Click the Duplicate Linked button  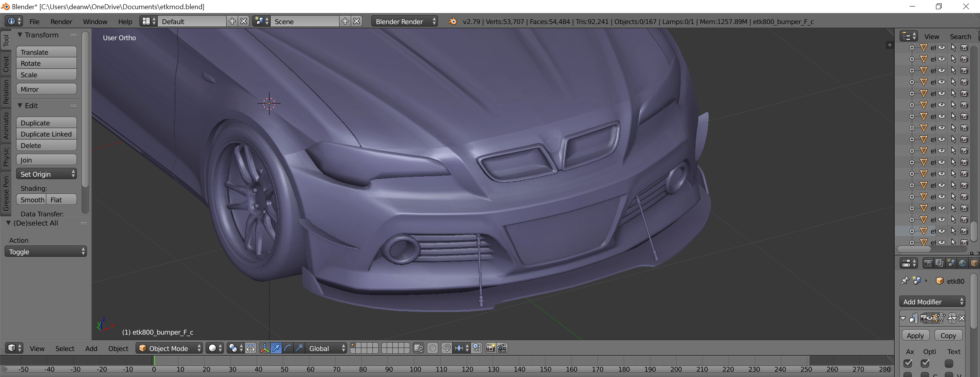point(46,134)
